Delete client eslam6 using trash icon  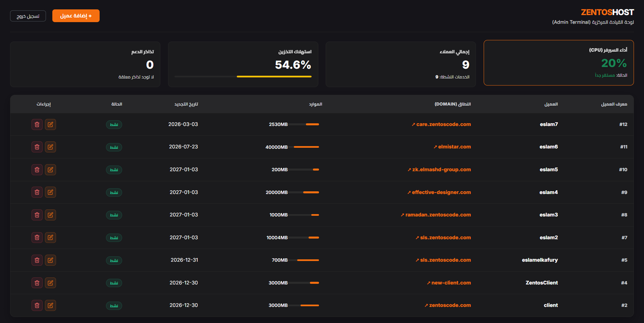click(37, 147)
